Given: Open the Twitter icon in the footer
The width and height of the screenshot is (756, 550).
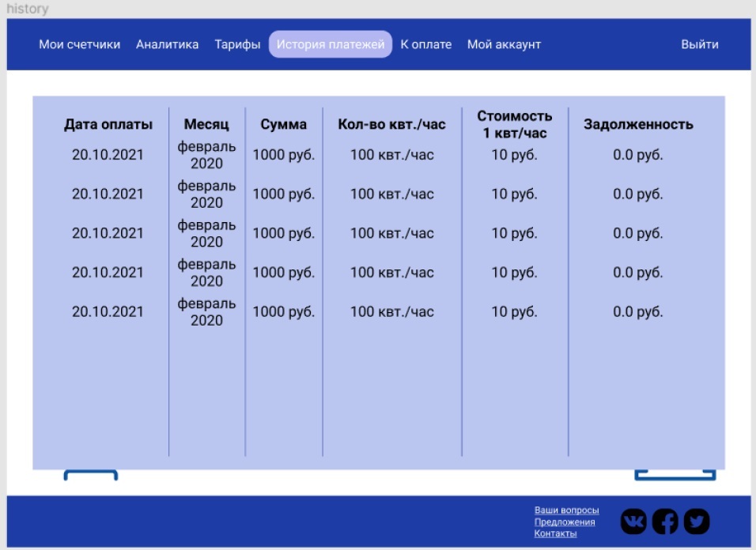Looking at the screenshot, I should pyautogui.click(x=697, y=522).
